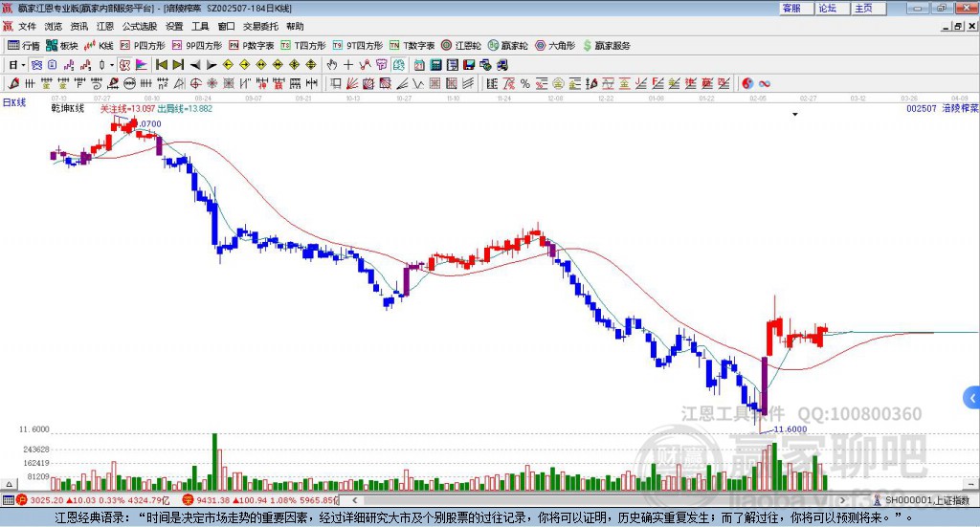980x527 pixels.
Task: Click the 日K线 chart label
Action: [x=14, y=103]
